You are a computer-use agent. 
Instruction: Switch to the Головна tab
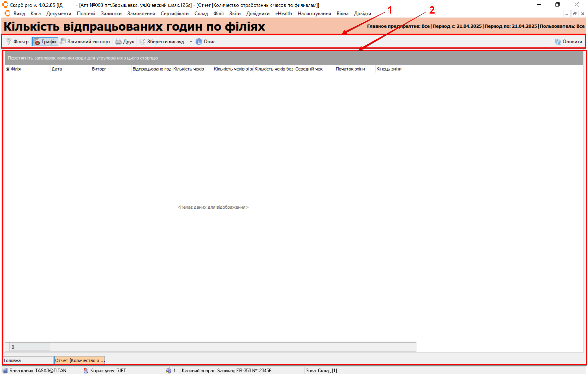28,360
